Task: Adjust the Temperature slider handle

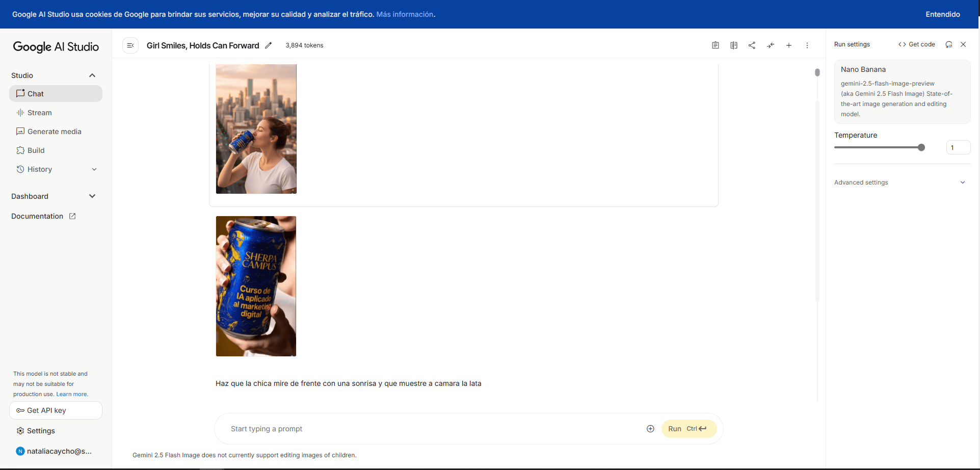Action: click(921, 147)
